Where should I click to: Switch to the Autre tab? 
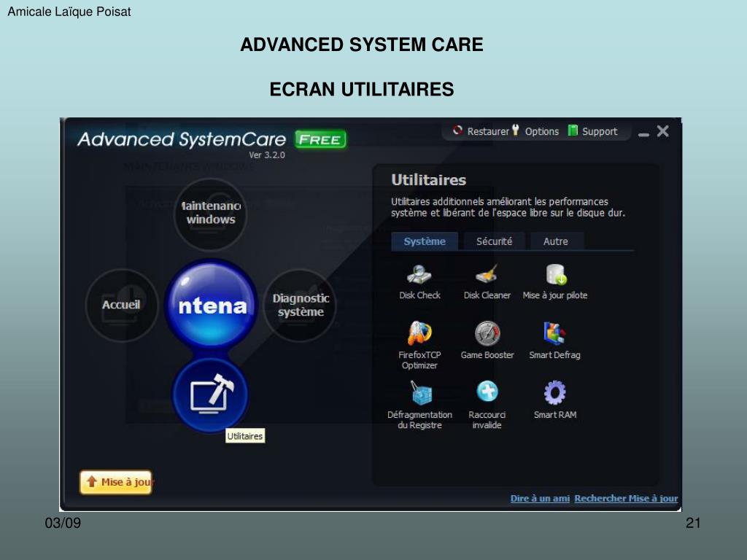555,241
